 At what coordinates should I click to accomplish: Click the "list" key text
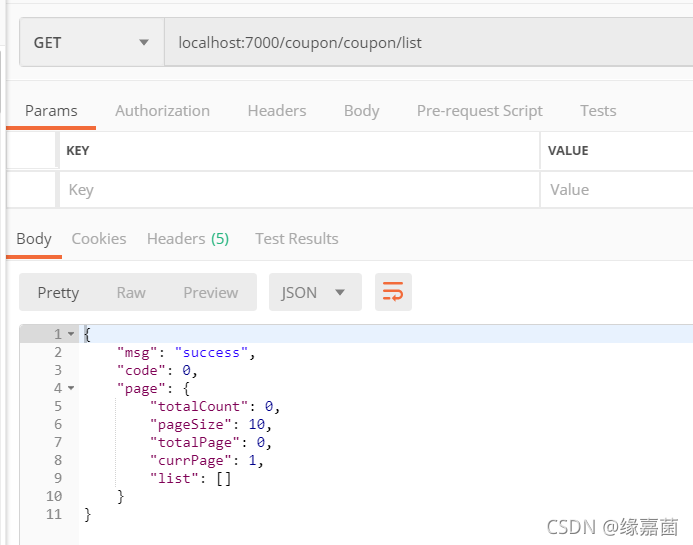tap(175, 478)
